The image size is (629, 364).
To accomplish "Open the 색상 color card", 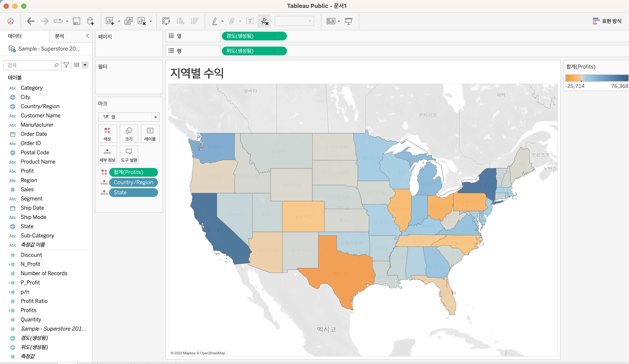I will coord(107,134).
